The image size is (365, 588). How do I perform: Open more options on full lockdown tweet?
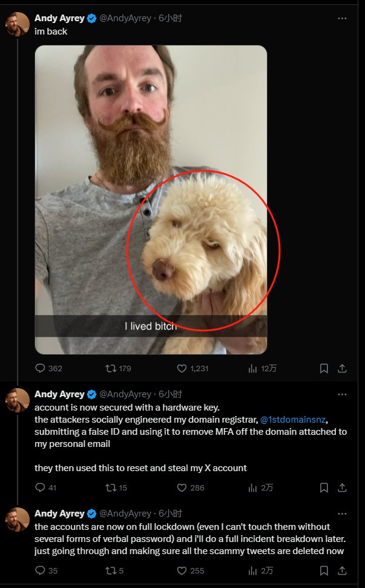coord(342,514)
